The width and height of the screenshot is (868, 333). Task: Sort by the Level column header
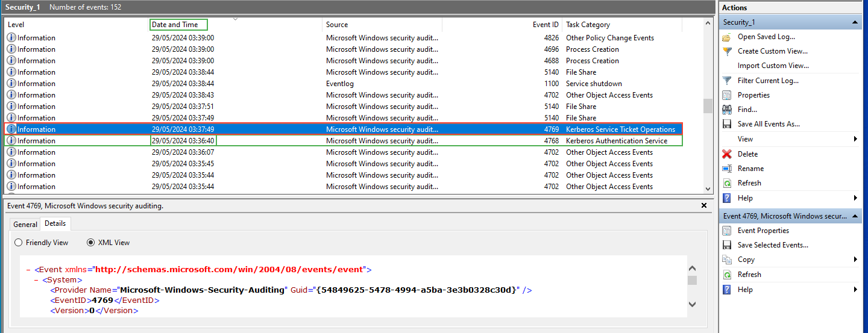[76, 25]
